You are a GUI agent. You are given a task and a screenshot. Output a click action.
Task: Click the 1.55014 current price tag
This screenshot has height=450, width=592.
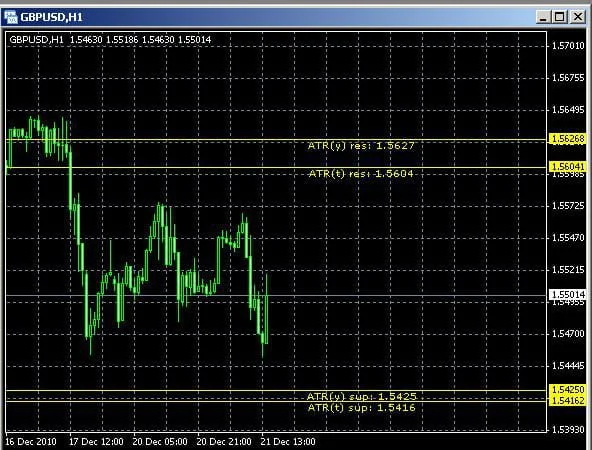tap(568, 294)
